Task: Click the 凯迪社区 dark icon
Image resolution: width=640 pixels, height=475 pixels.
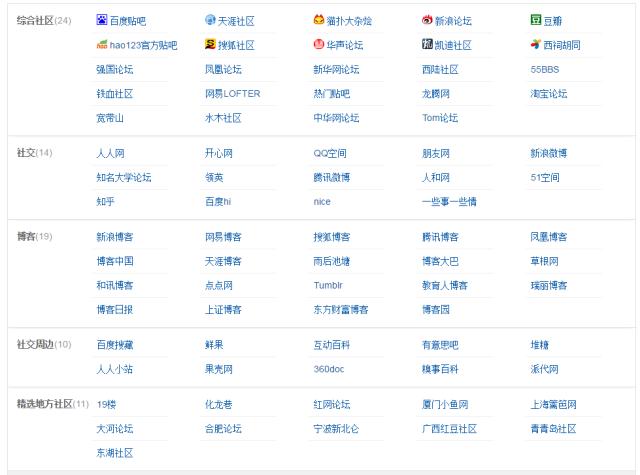Action: click(427, 44)
